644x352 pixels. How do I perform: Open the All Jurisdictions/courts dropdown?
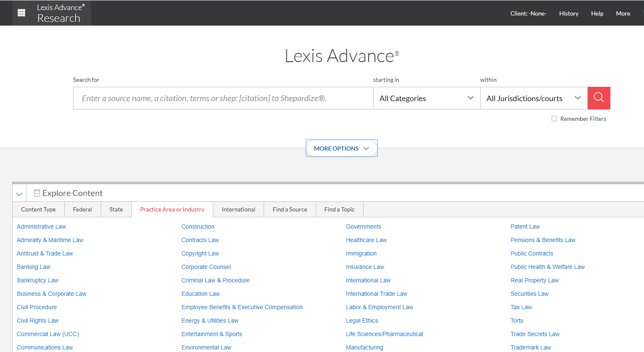pyautogui.click(x=534, y=98)
